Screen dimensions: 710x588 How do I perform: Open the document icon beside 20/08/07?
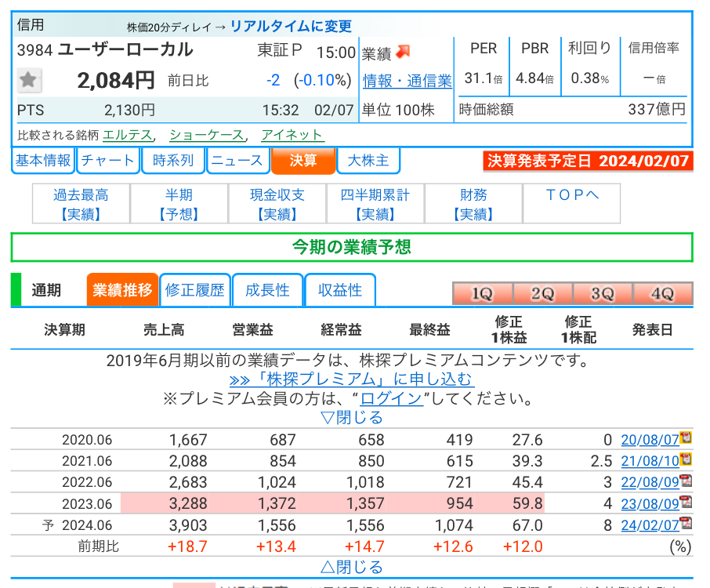[x=686, y=437]
